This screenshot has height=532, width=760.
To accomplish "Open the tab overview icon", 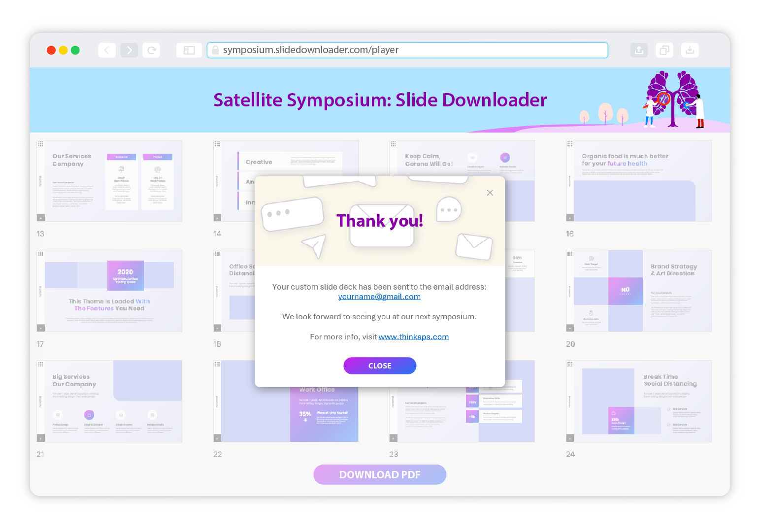I will coord(664,50).
